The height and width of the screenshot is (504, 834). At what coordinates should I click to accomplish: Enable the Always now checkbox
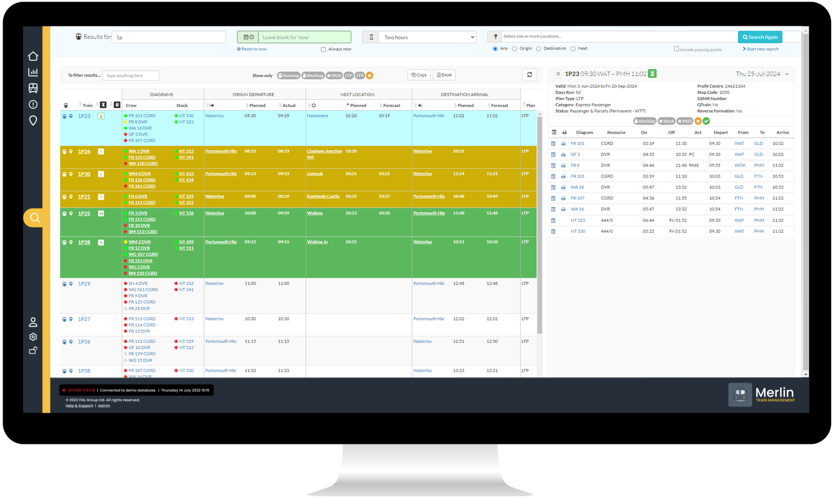click(324, 49)
